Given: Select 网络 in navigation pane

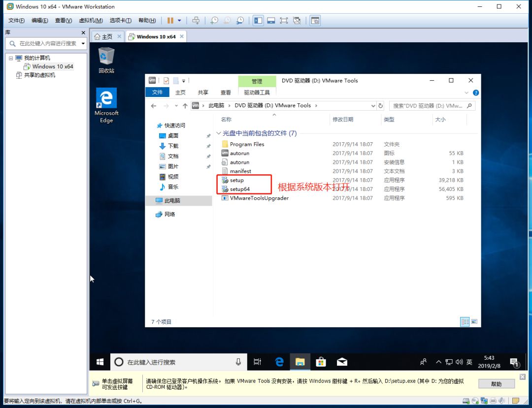Looking at the screenshot, I should pos(169,214).
